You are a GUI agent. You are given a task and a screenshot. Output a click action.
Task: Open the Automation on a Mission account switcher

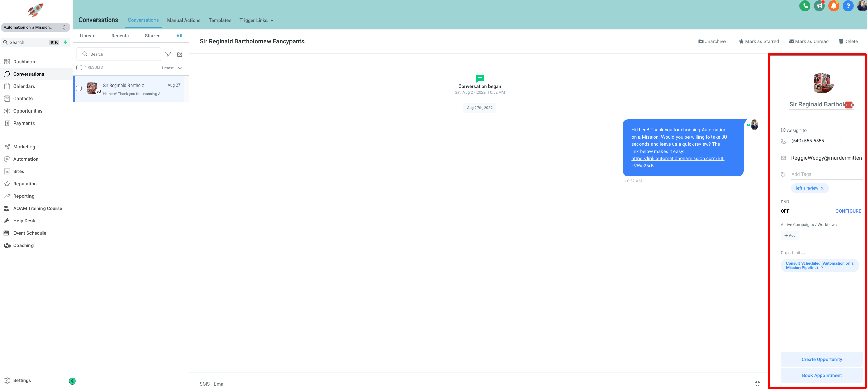click(35, 27)
